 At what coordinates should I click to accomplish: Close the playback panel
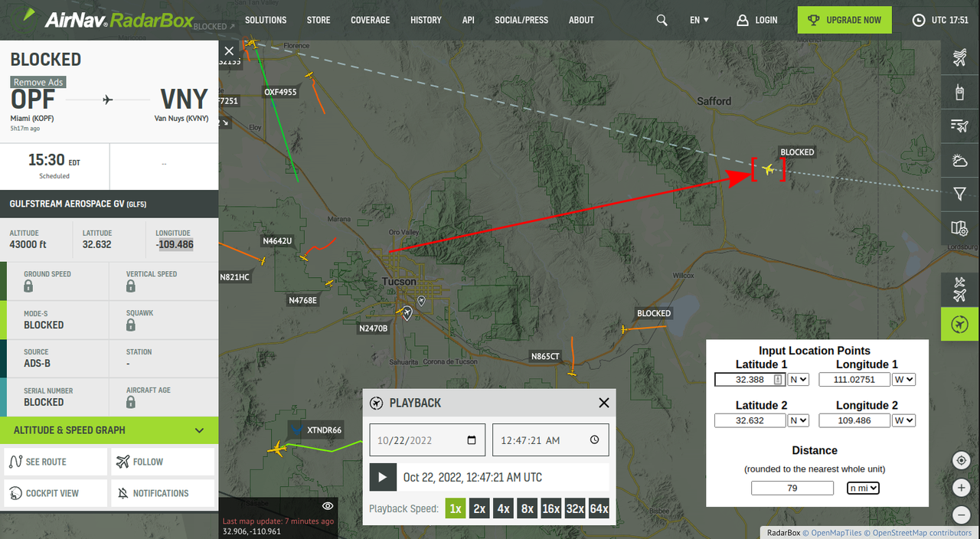point(604,403)
